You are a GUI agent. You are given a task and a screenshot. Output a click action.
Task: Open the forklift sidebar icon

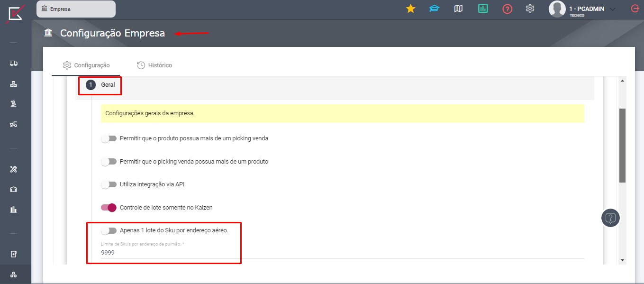tap(14, 125)
